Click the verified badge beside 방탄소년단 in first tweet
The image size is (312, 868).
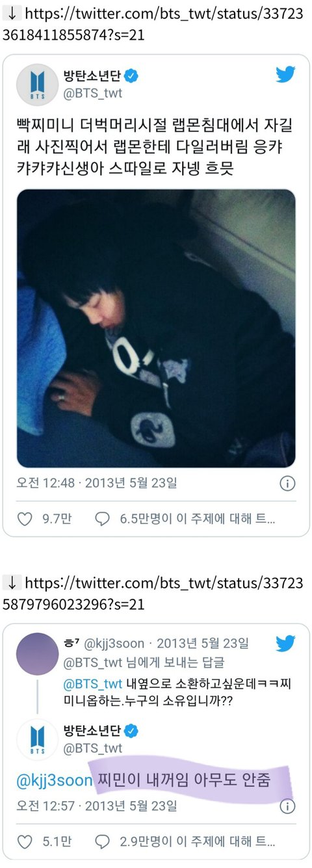[x=132, y=77]
